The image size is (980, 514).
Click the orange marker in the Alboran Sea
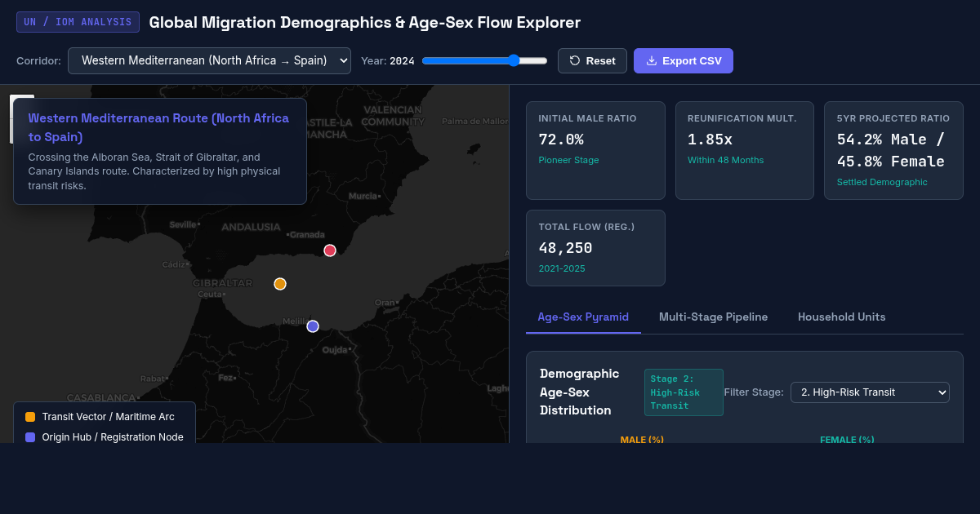(280, 284)
